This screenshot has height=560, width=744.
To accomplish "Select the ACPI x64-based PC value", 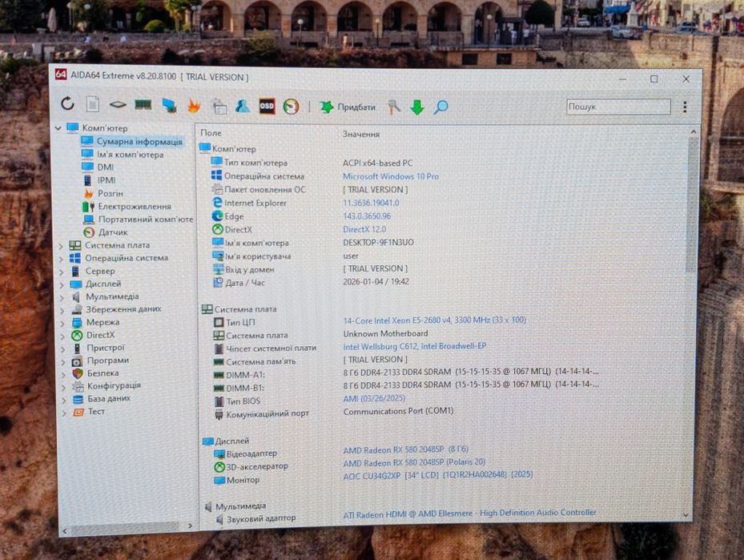I will 378,163.
